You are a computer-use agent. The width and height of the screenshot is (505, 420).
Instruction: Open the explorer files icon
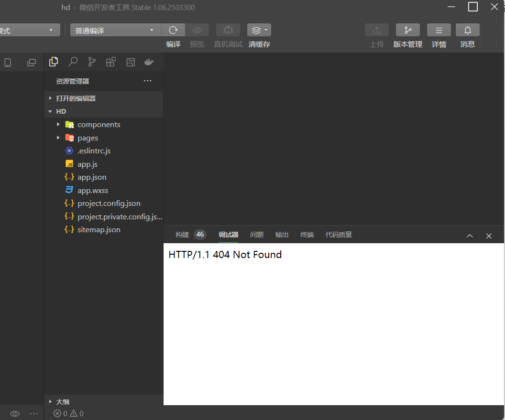click(54, 62)
